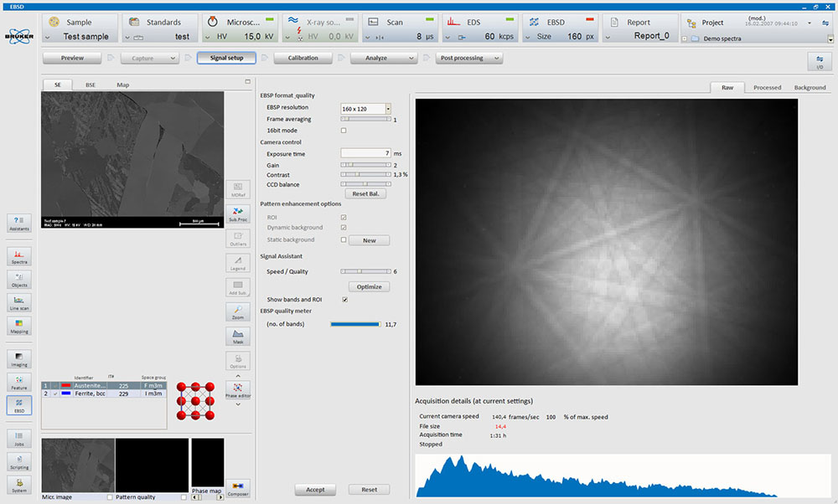Image resolution: width=838 pixels, height=504 pixels.
Task: Open the Phase editor
Action: tap(237, 391)
